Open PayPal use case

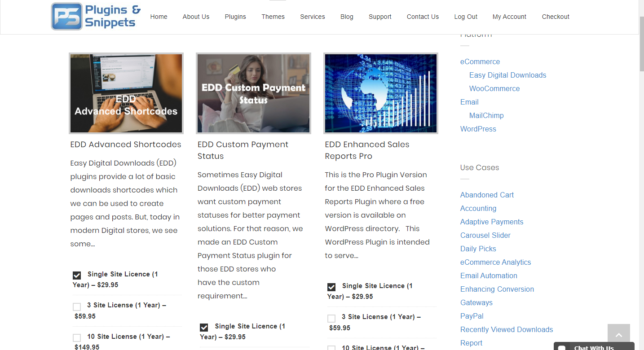472,316
